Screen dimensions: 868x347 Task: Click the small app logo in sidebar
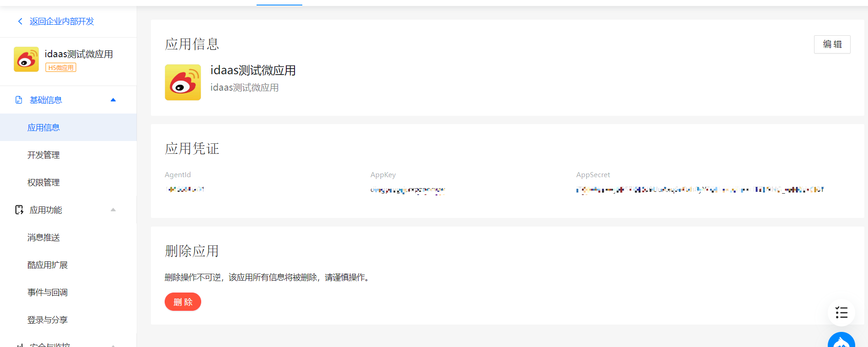[26, 59]
